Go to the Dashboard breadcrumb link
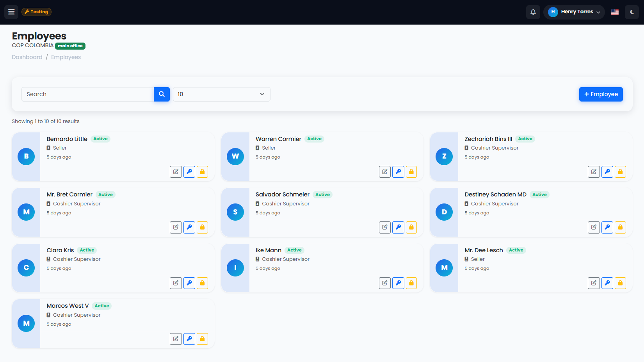The width and height of the screenshot is (644, 362). (27, 57)
